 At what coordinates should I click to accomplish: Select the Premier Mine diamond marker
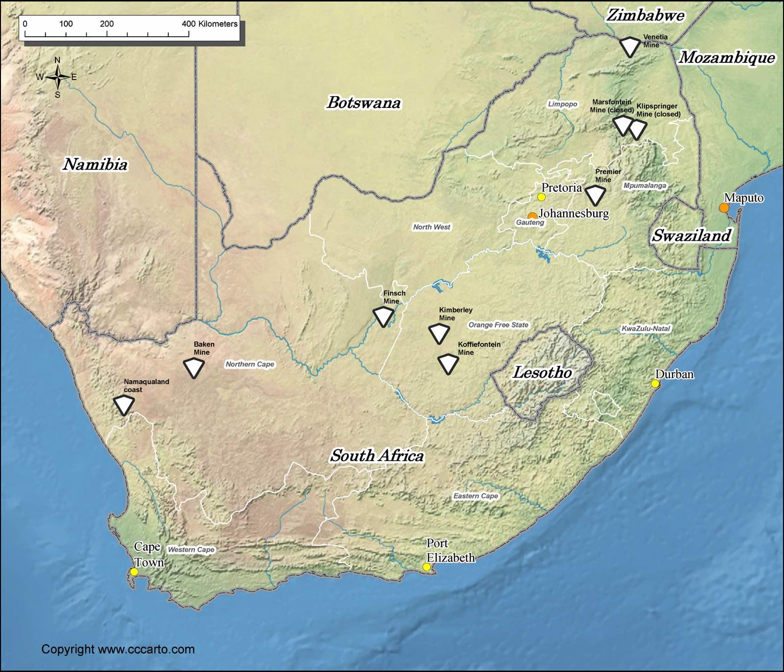coord(595,195)
